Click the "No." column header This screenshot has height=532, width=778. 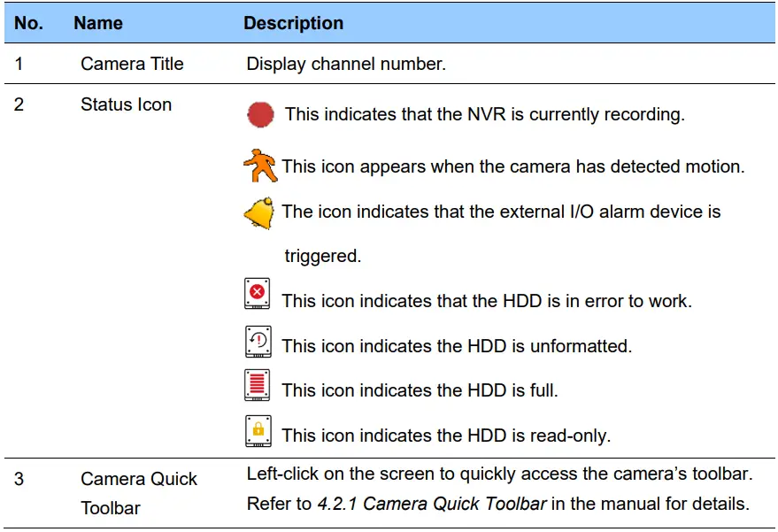tap(29, 23)
